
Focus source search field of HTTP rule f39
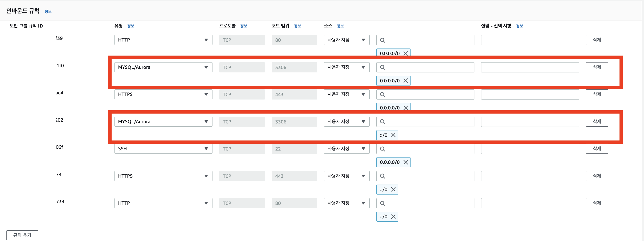tap(425, 40)
